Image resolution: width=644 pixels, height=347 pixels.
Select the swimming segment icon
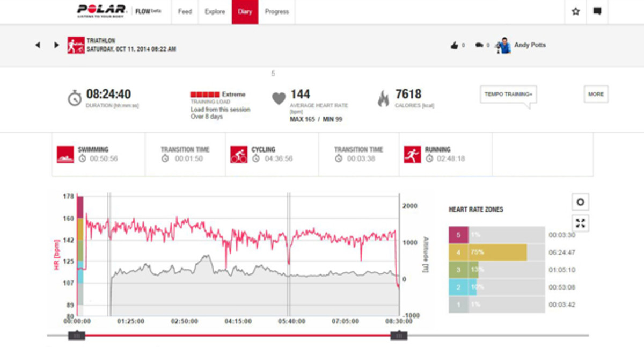tap(65, 154)
